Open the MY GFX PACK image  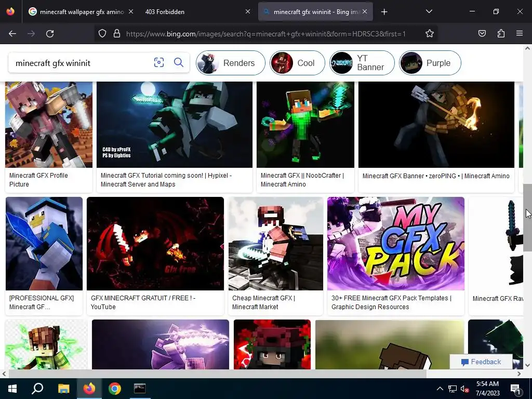pos(396,244)
